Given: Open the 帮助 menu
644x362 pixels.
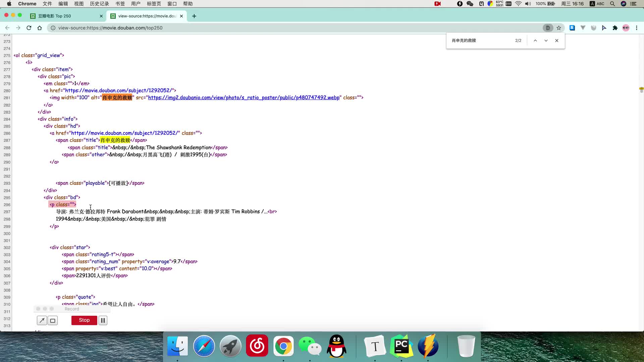Looking at the screenshot, I should (x=188, y=4).
